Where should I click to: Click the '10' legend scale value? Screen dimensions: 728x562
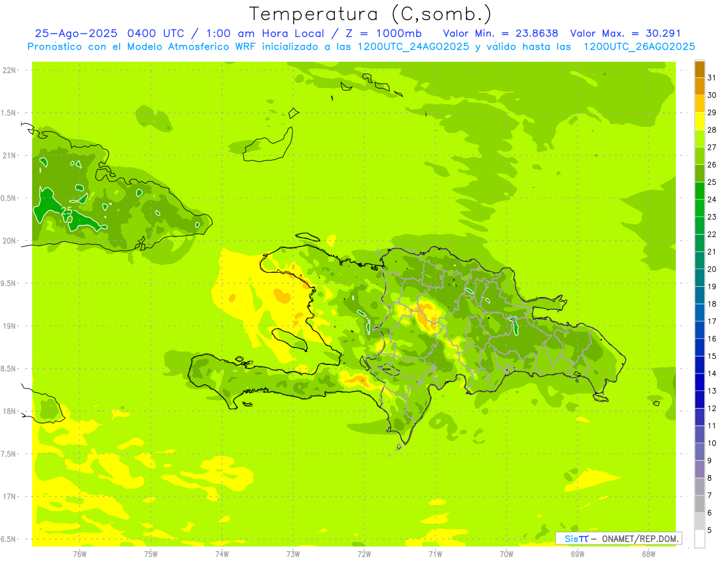pos(712,443)
